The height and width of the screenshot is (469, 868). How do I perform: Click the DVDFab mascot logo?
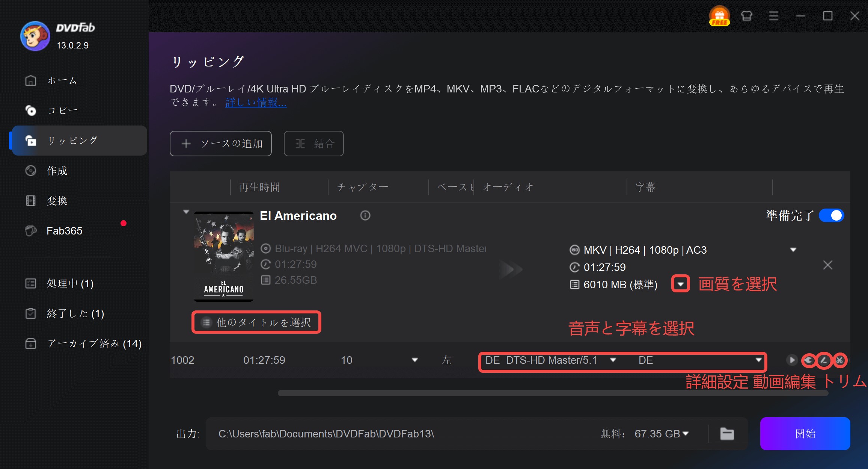pyautogui.click(x=35, y=36)
